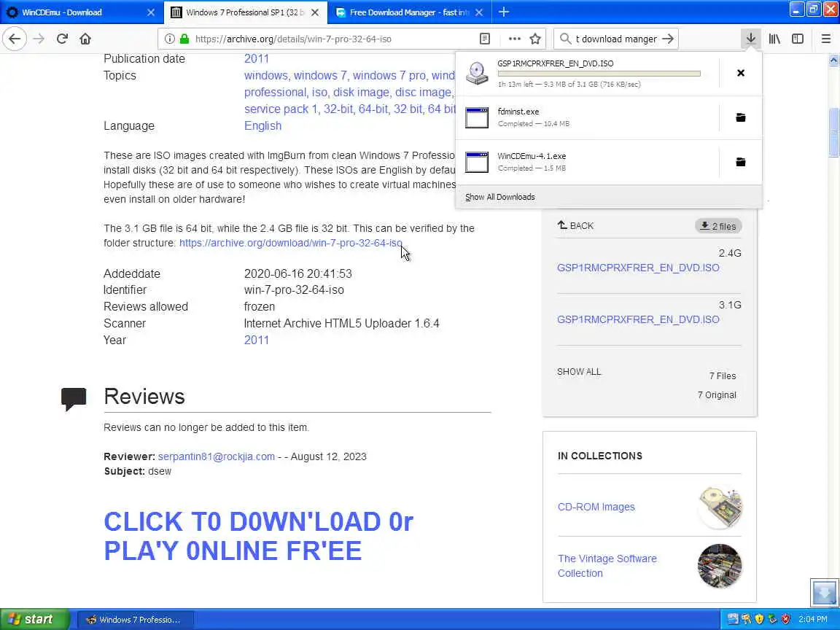Reload the current page
The height and width of the screenshot is (630, 840).
[x=62, y=39]
